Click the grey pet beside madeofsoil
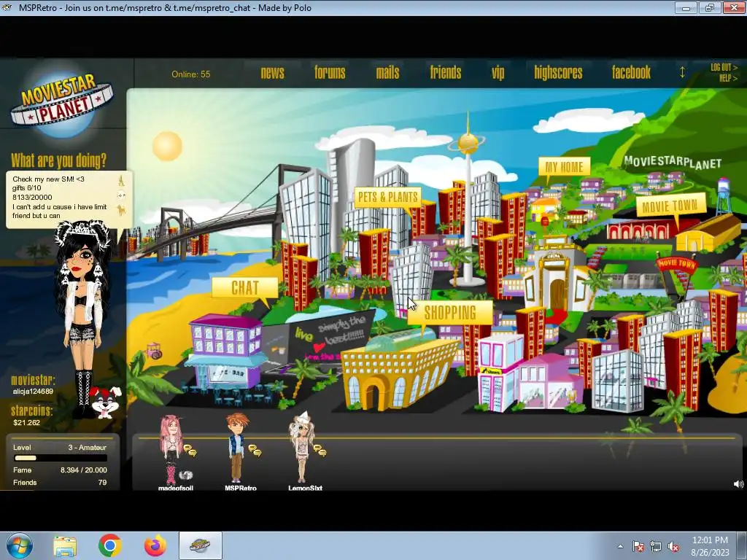 click(186, 475)
